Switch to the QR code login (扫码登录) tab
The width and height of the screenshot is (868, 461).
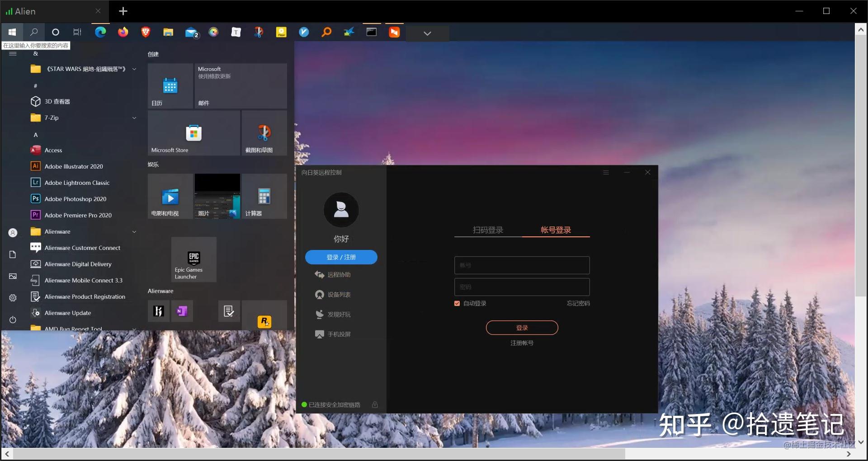click(x=488, y=230)
